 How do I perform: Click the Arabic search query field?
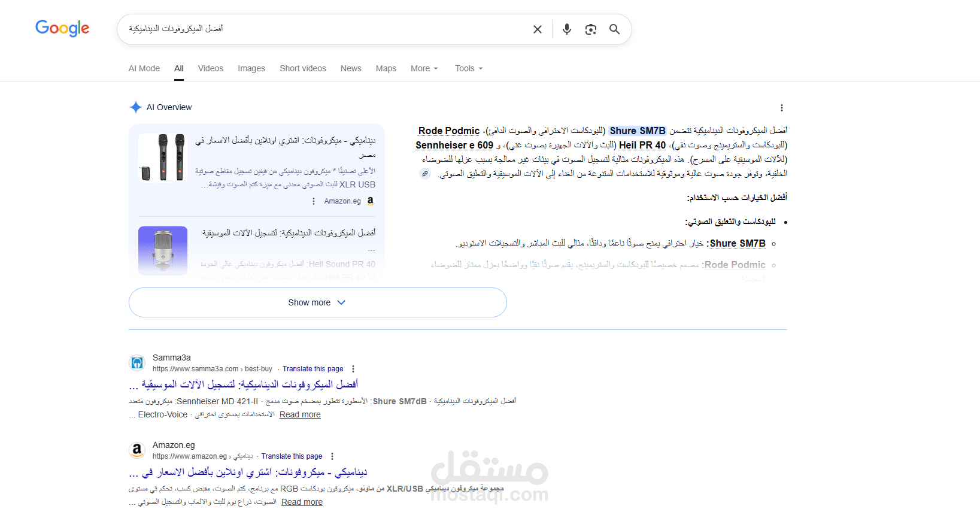pyautogui.click(x=323, y=29)
